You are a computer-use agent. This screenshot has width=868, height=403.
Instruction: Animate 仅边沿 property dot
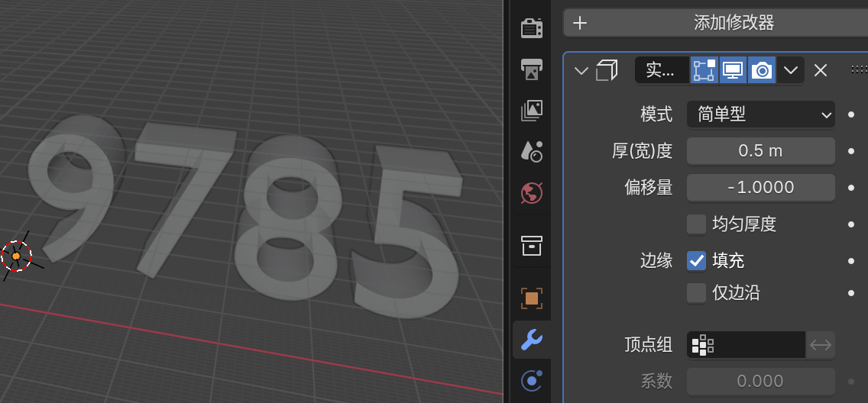click(851, 293)
